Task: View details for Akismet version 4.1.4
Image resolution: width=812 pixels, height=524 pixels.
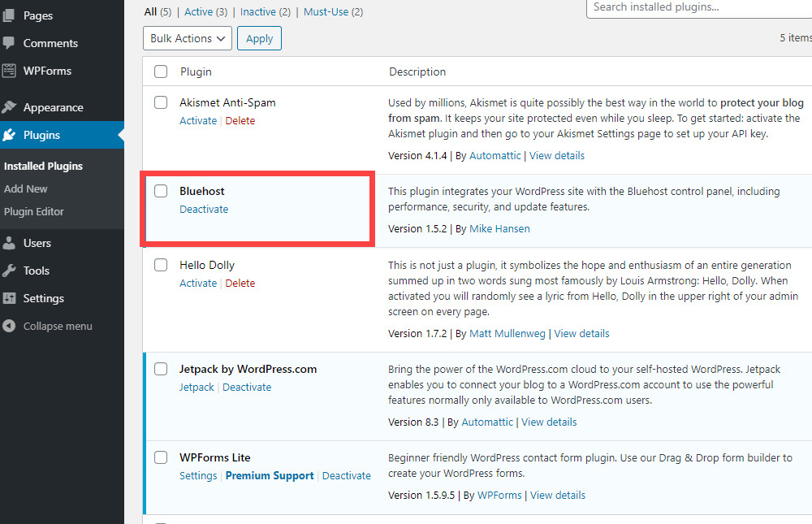Action: pos(557,155)
